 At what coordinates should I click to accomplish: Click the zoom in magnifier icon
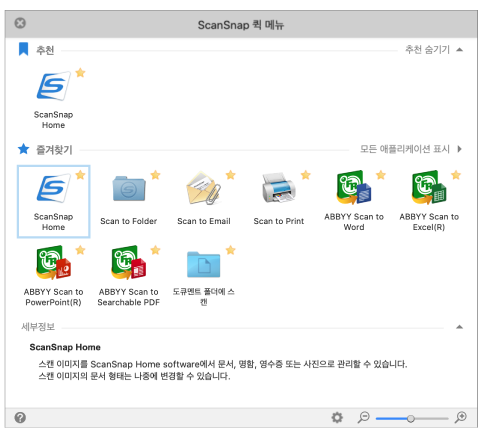tap(461, 417)
